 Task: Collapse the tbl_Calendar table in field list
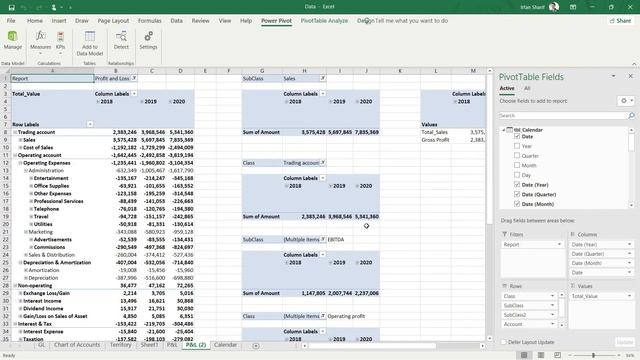click(x=503, y=130)
